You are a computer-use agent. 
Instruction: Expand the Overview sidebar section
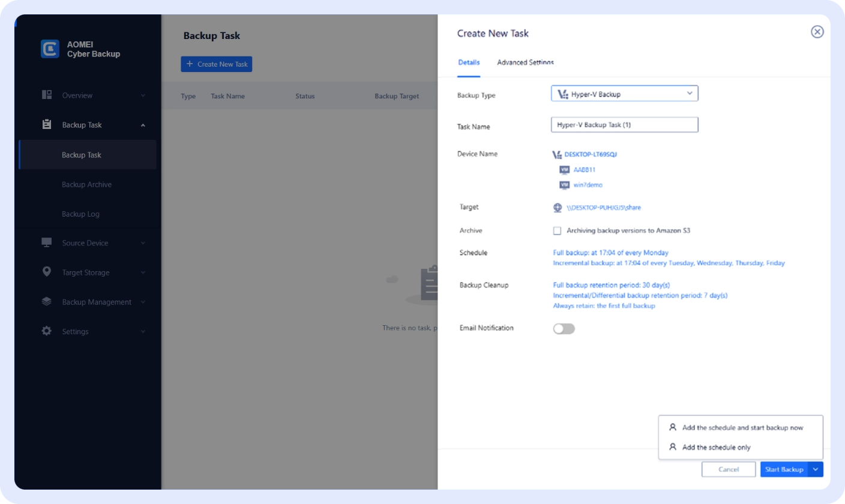(143, 95)
